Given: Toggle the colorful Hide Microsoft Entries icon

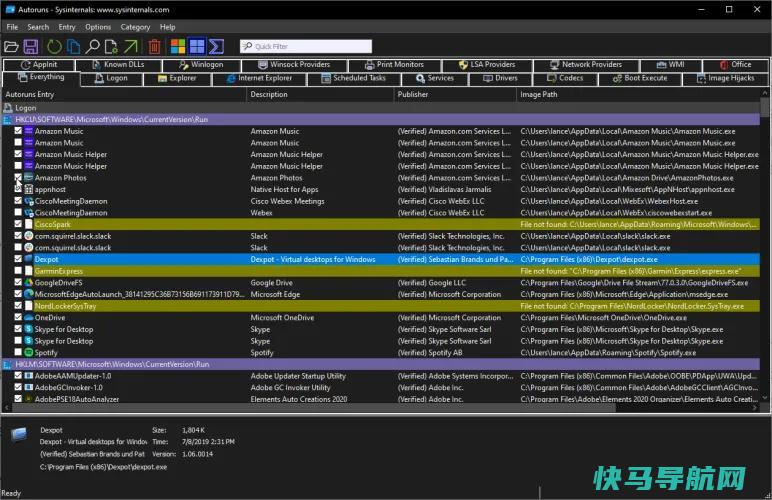Looking at the screenshot, I should 178,47.
